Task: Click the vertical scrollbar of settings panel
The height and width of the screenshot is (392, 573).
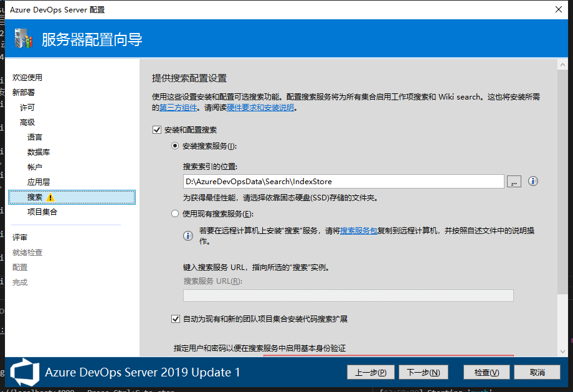Action: tap(563, 187)
